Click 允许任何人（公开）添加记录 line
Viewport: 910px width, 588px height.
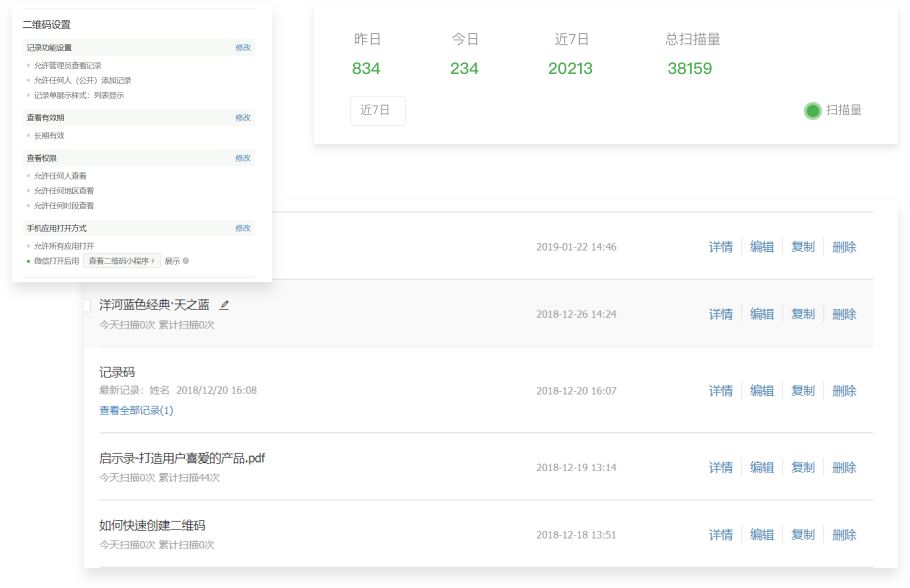82,81
